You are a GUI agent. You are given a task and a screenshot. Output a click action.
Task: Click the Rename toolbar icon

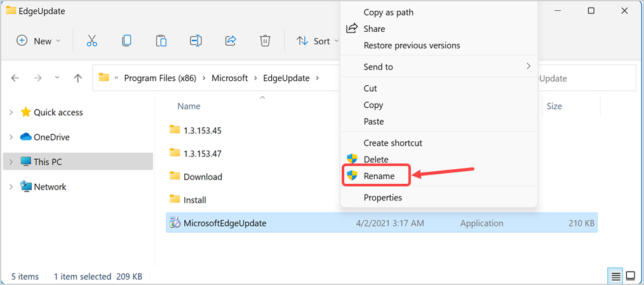click(x=196, y=41)
